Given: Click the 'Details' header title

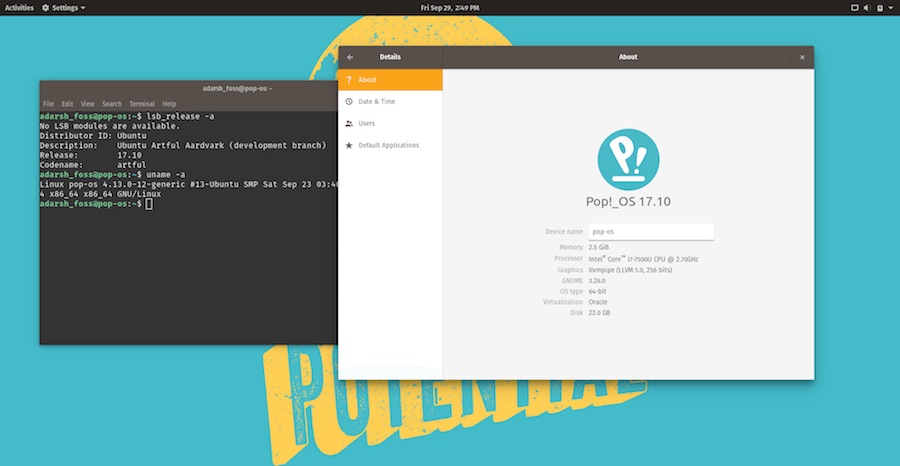Looking at the screenshot, I should tap(390, 57).
